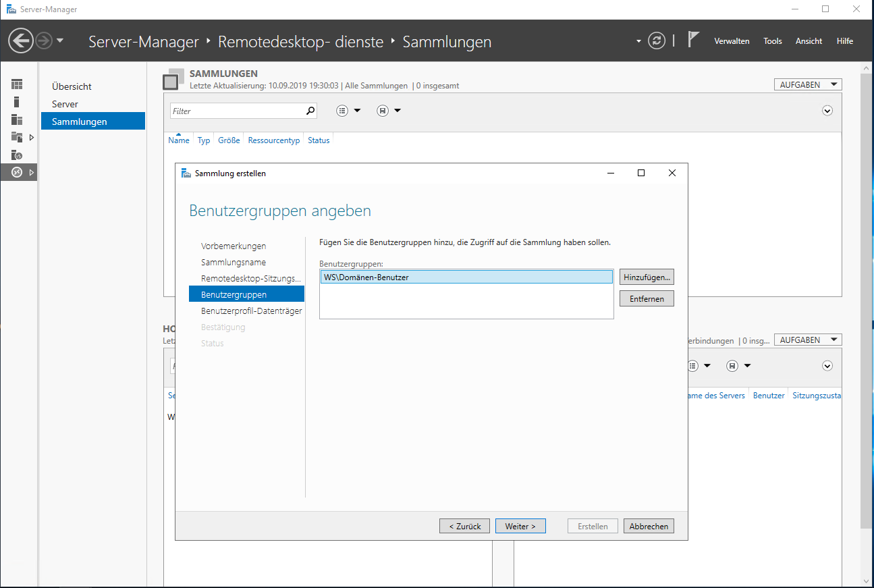Open the Sammlungen AUFGABEN dropdown
Image resolution: width=874 pixels, height=588 pixels.
[x=808, y=84]
